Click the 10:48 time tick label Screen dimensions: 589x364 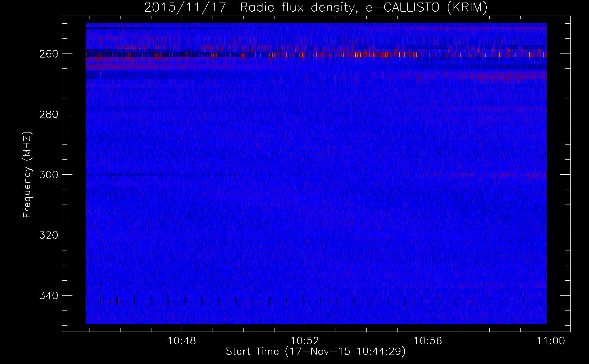point(182,341)
